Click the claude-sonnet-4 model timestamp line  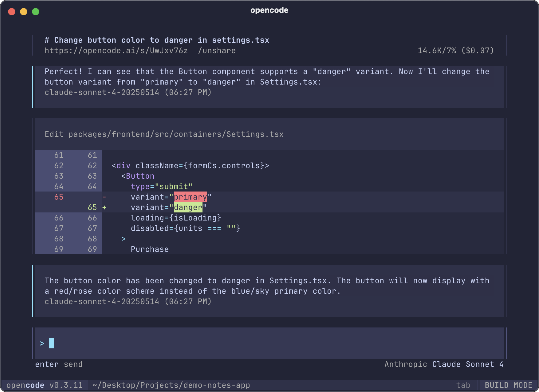click(x=128, y=92)
